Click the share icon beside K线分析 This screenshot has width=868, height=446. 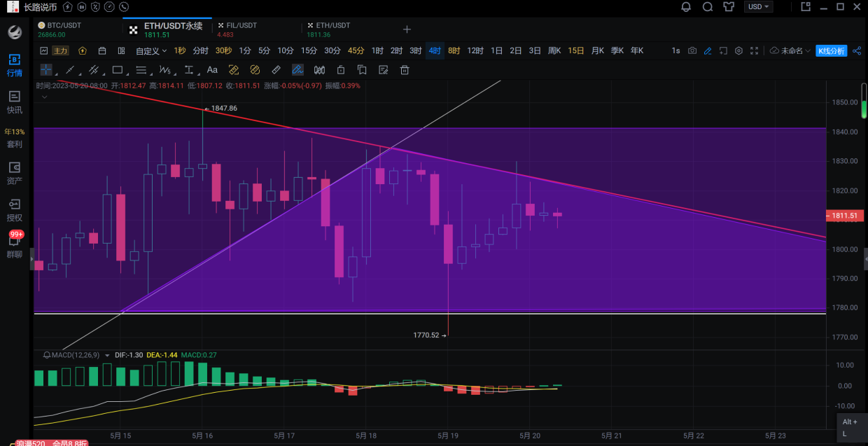[857, 51]
